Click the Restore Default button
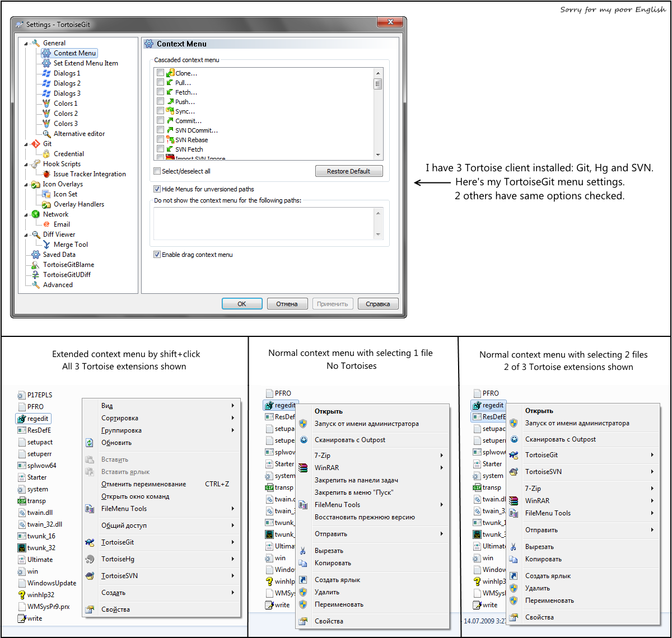 (x=349, y=171)
